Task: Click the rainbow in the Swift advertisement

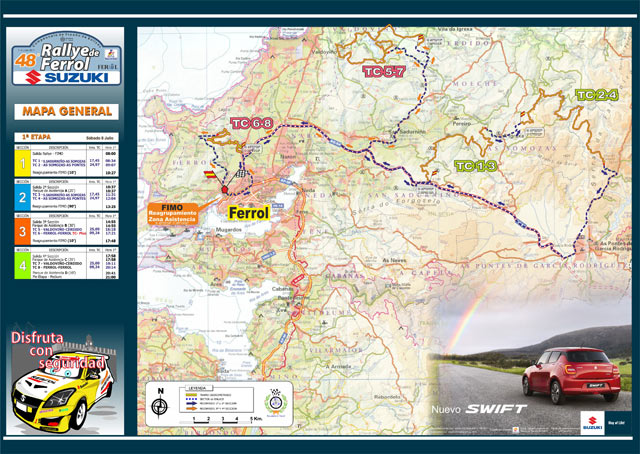Action: 469,318
